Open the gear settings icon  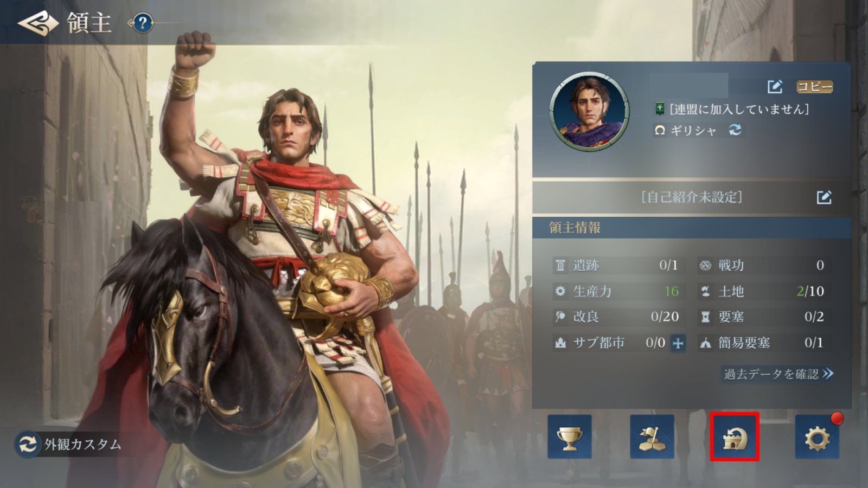[817, 436]
